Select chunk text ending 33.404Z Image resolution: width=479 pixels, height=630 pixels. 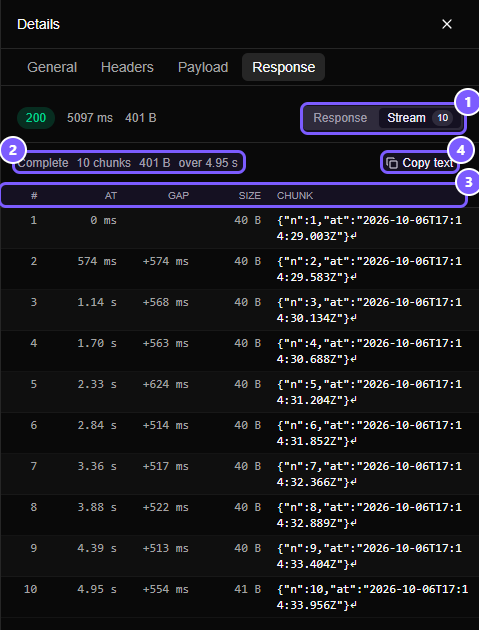[369, 556]
